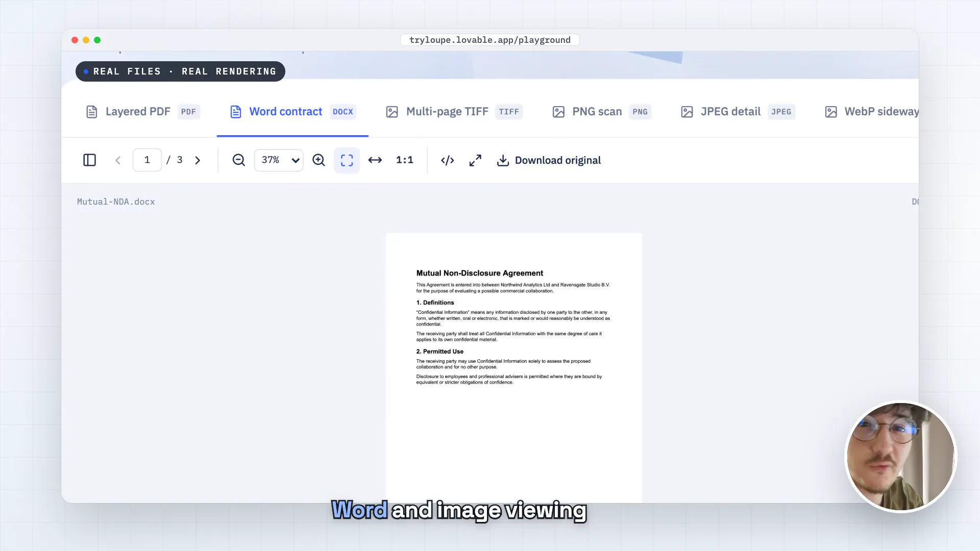Toggle the sidebar panel icon
The height and width of the screenshot is (551, 980).
(x=89, y=160)
